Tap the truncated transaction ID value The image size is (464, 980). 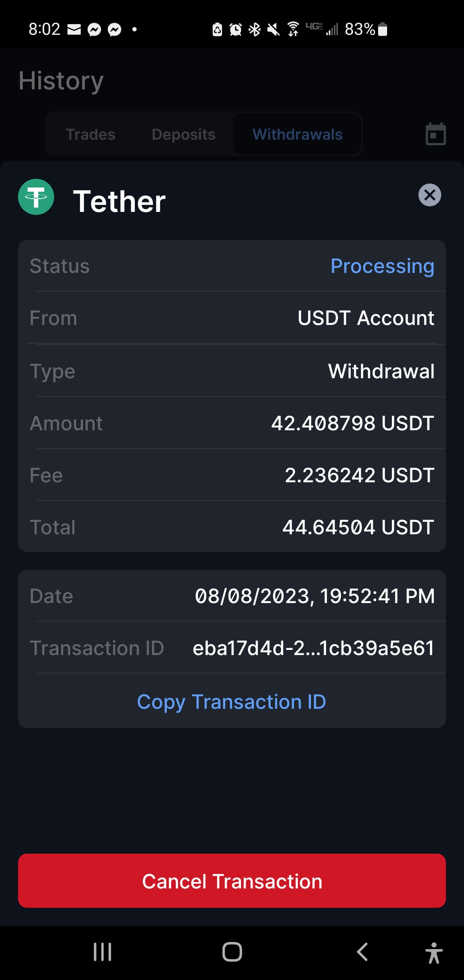point(313,648)
